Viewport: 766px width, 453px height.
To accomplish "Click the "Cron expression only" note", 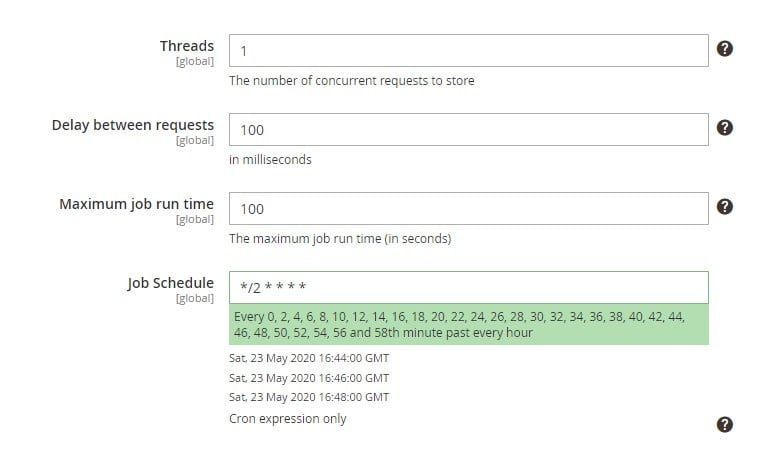I will point(288,419).
